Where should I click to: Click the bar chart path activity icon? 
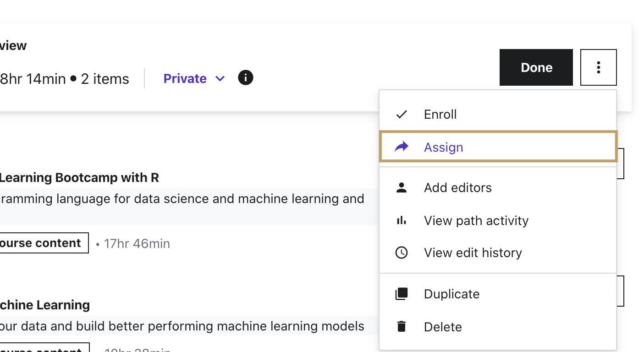click(x=402, y=220)
